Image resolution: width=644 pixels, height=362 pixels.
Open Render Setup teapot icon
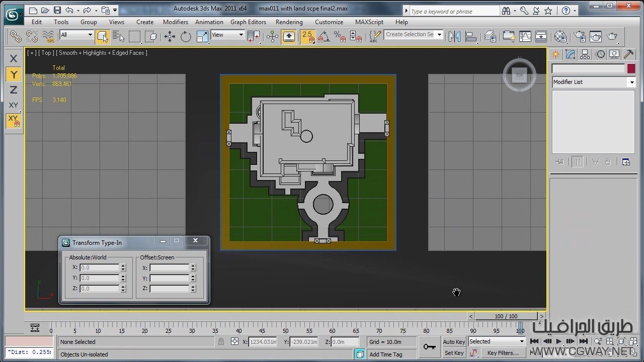click(580, 36)
